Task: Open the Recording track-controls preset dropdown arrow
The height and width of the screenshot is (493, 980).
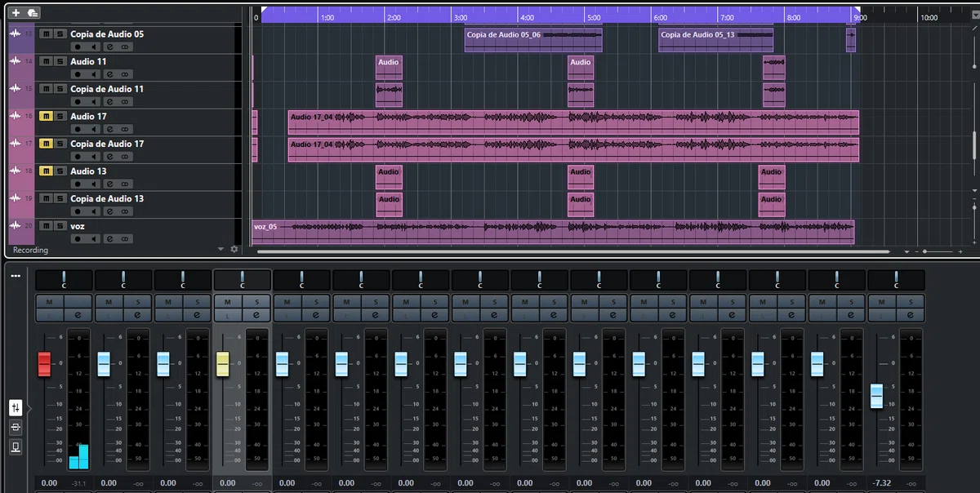Action: 220,249
